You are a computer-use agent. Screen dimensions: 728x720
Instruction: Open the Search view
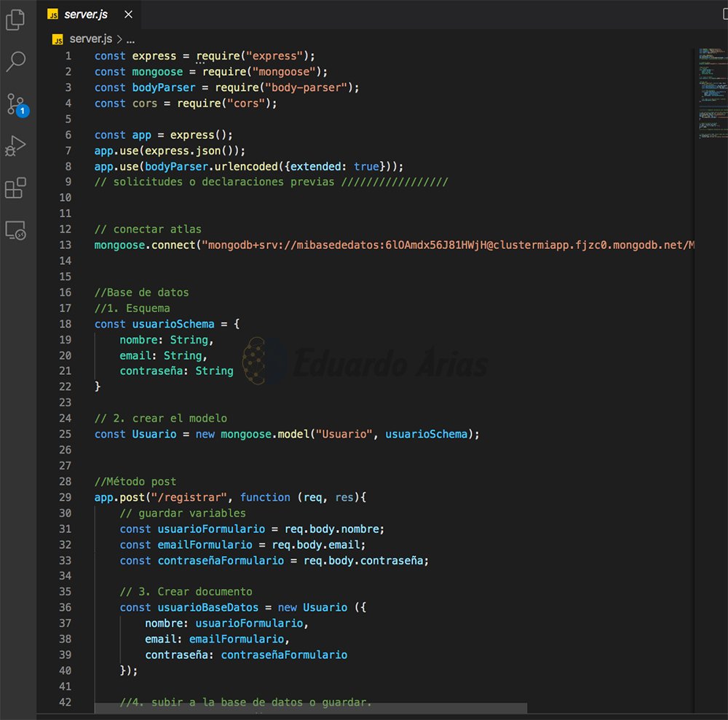pyautogui.click(x=15, y=61)
